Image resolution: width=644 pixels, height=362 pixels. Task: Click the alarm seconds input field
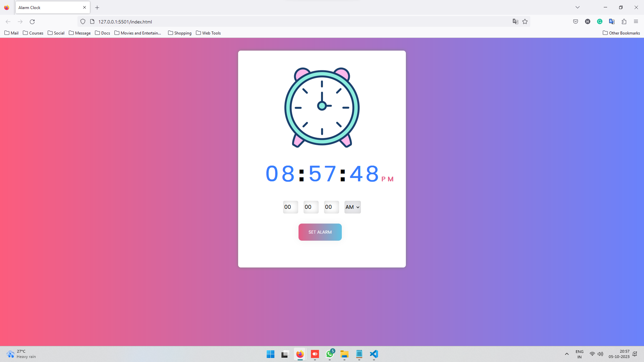[x=331, y=207]
